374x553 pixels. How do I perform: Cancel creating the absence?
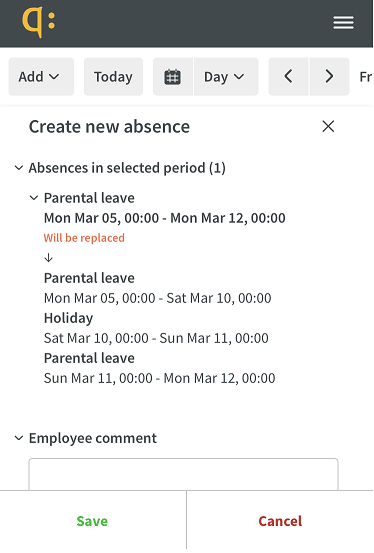tap(280, 521)
